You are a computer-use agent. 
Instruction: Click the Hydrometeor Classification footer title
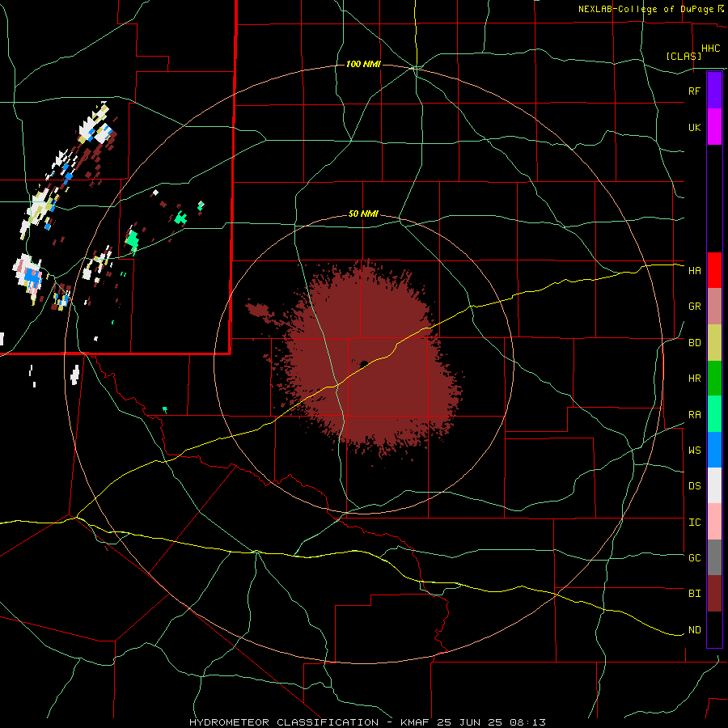(367, 722)
